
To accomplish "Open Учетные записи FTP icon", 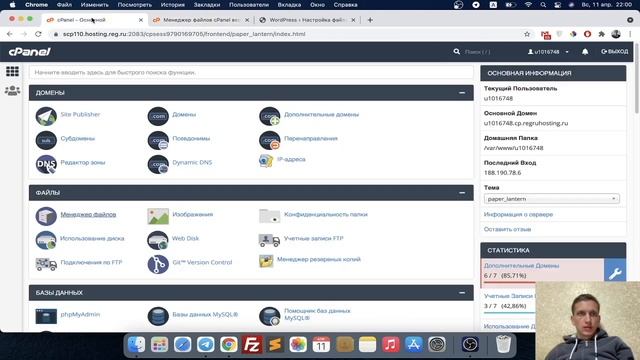I will click(x=269, y=240).
